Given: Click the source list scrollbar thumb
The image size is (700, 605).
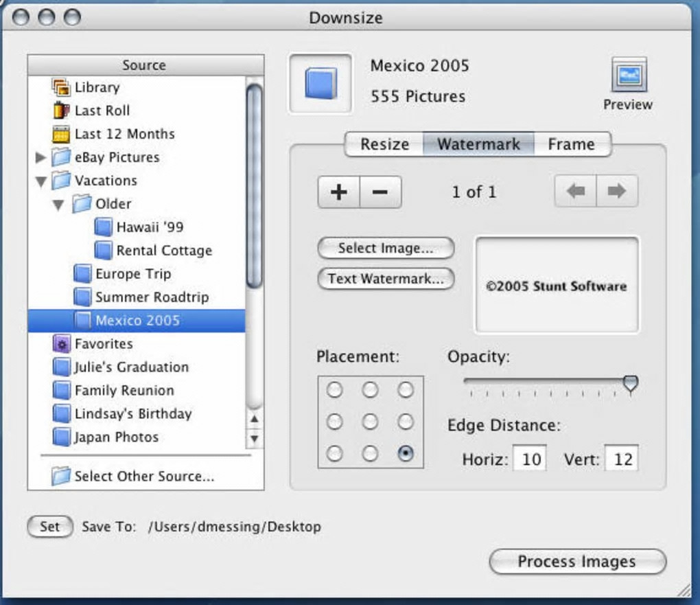Looking at the screenshot, I should (x=255, y=186).
